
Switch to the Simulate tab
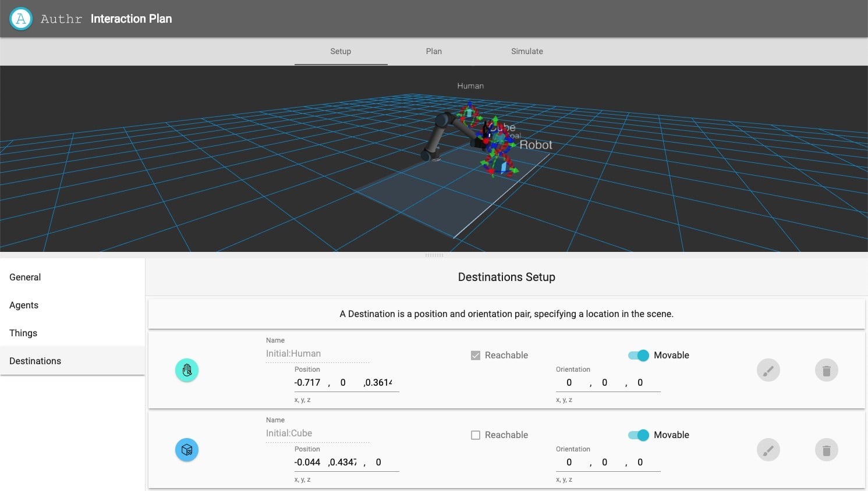[527, 51]
